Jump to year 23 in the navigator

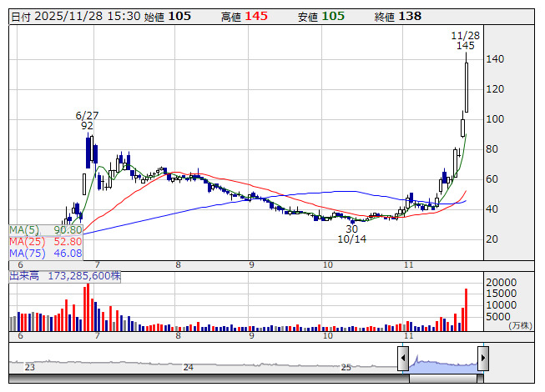tap(30, 367)
